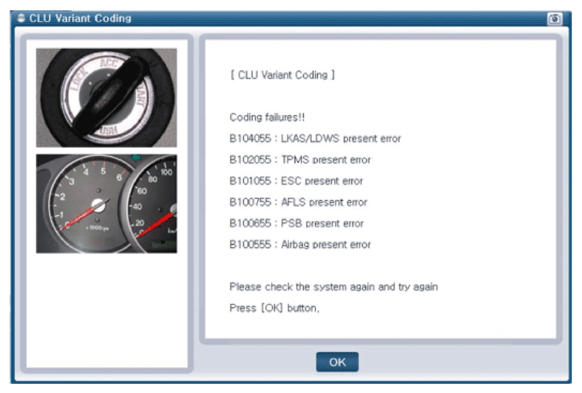Screen dimensions: 582x393
Task: Select the B102055 TPMS present error line
Action: pyautogui.click(x=300, y=160)
